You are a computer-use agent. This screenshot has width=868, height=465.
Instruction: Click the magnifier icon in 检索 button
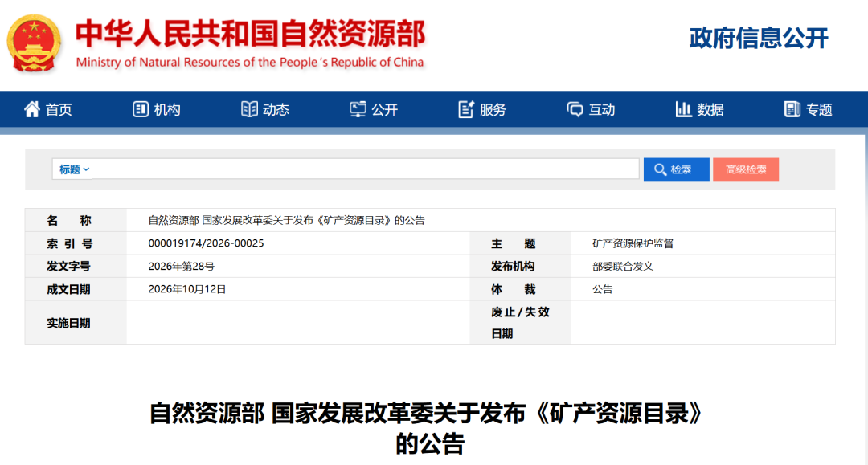tap(660, 169)
